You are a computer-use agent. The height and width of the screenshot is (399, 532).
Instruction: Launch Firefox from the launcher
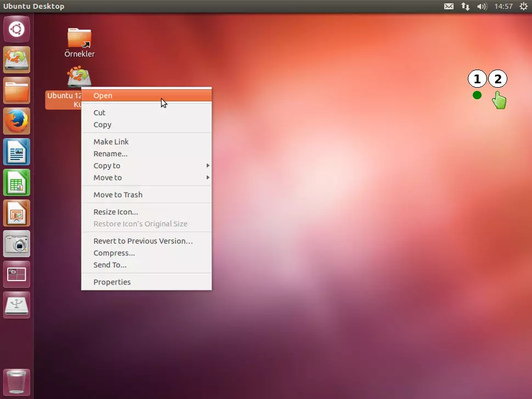pos(16,121)
